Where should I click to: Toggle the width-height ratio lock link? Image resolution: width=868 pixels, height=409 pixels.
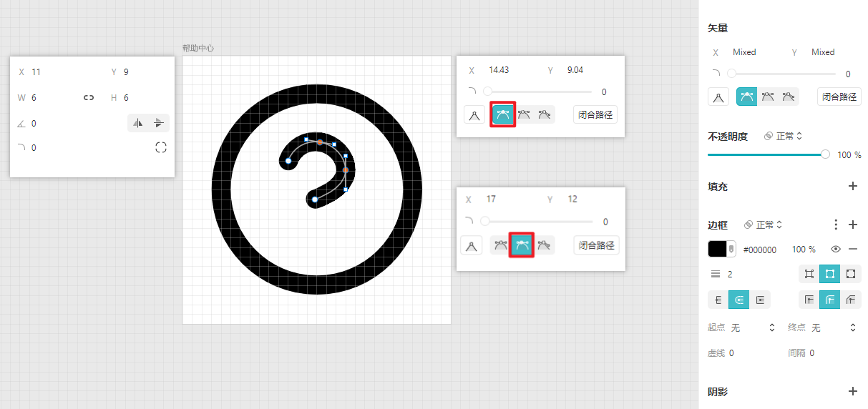(x=89, y=98)
